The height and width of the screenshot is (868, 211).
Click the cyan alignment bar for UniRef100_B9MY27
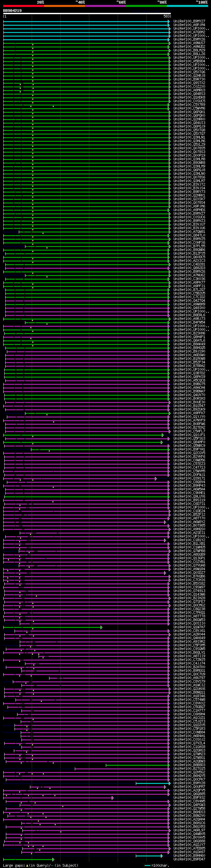point(86,21)
